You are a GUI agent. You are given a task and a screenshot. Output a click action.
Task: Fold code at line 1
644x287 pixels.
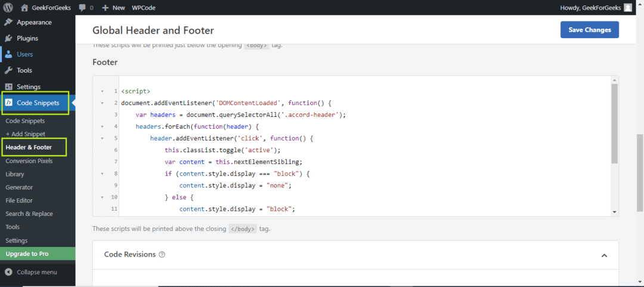(x=102, y=91)
